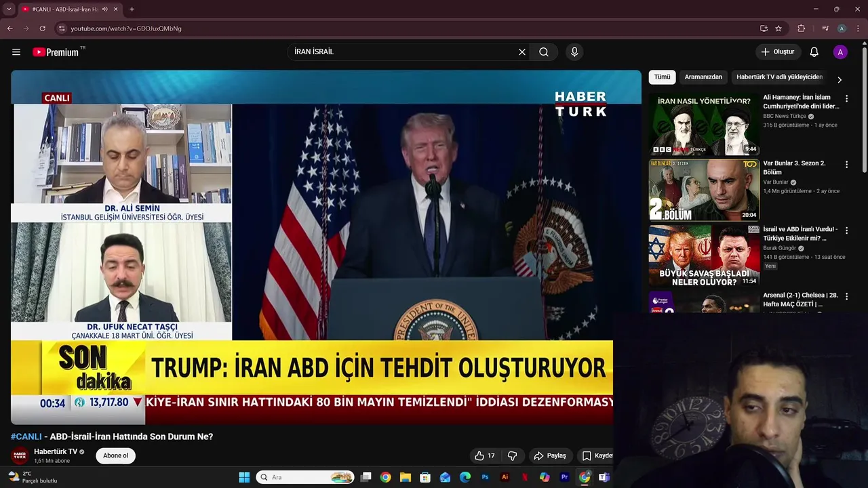Bookmark this page with the star

tap(778, 28)
